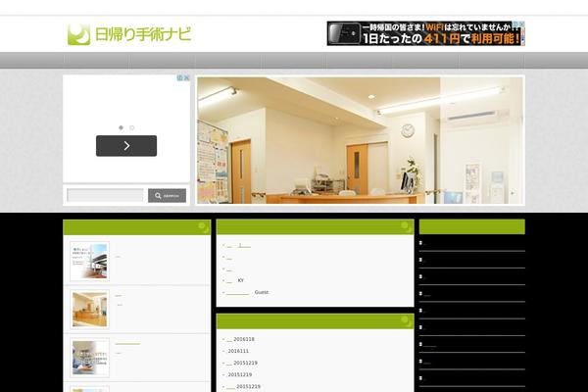Viewport: 588px width, 392px height.
Task: Click the dark next-arrow button in the ad
Action: click(x=126, y=146)
